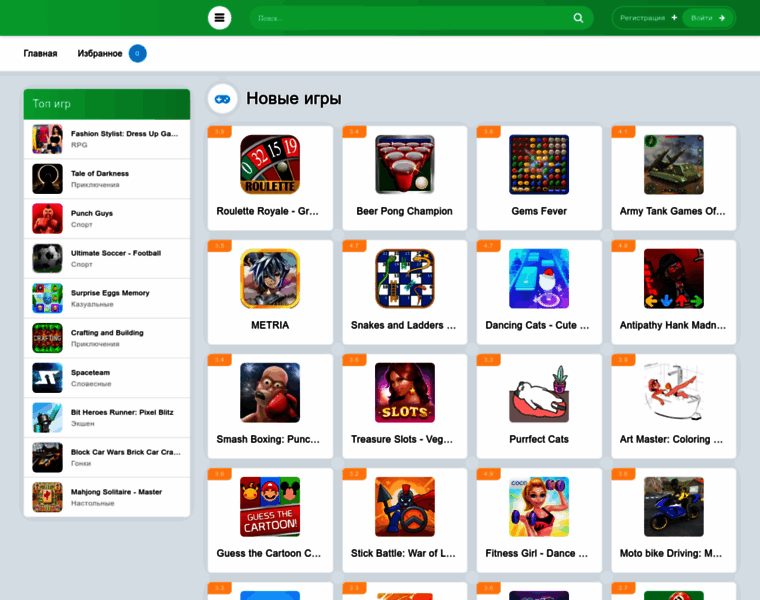760x600 pixels.
Task: Click Antipathy Hank Madn... title text
Action: pyautogui.click(x=673, y=325)
